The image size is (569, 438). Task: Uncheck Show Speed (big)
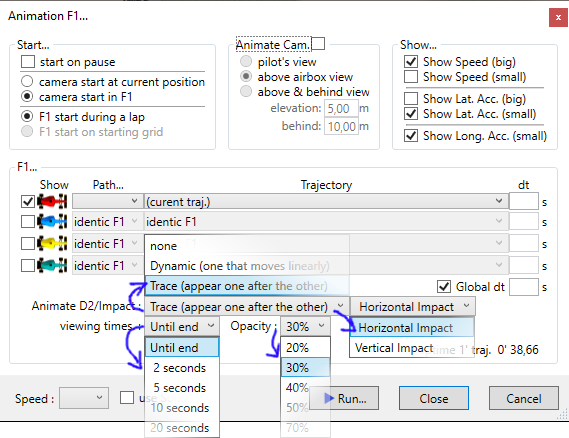411,62
